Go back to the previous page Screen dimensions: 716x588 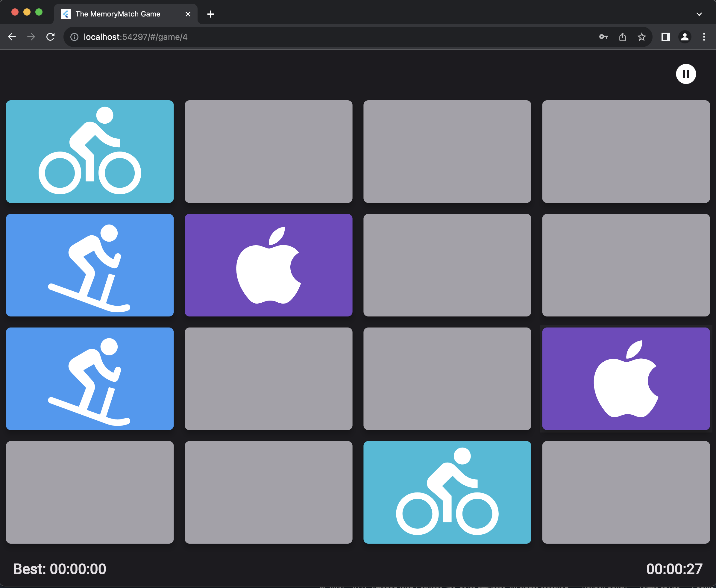[12, 37]
